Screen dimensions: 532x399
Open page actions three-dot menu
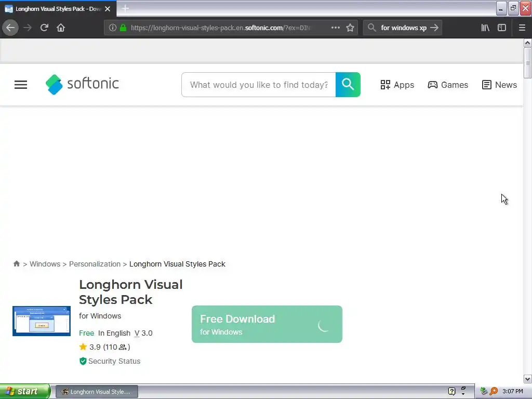[x=335, y=28]
